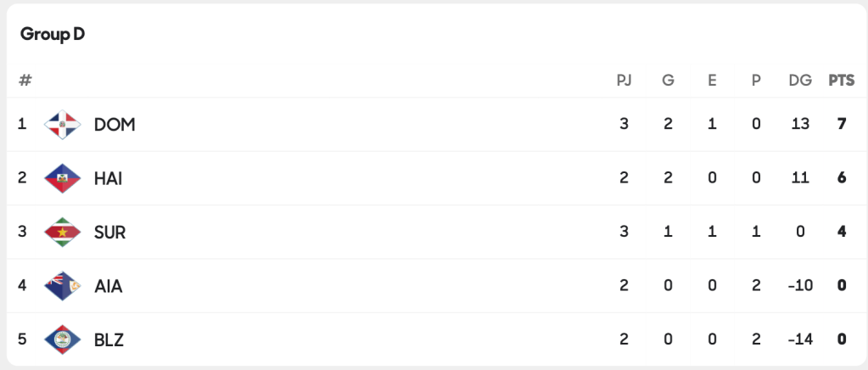Click the G wins column header

point(668,81)
